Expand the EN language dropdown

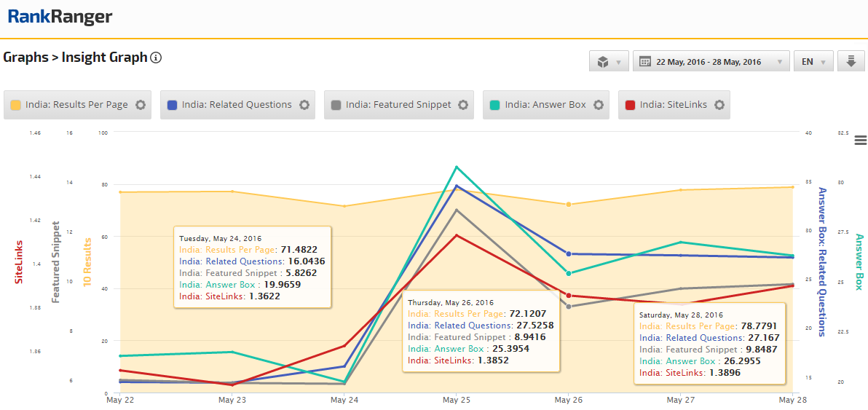click(812, 61)
